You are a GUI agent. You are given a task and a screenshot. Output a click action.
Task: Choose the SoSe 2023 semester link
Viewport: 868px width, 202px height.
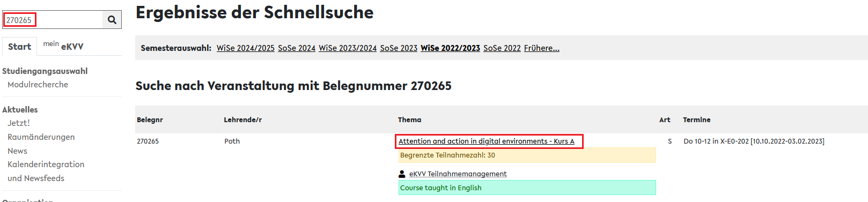pos(399,48)
